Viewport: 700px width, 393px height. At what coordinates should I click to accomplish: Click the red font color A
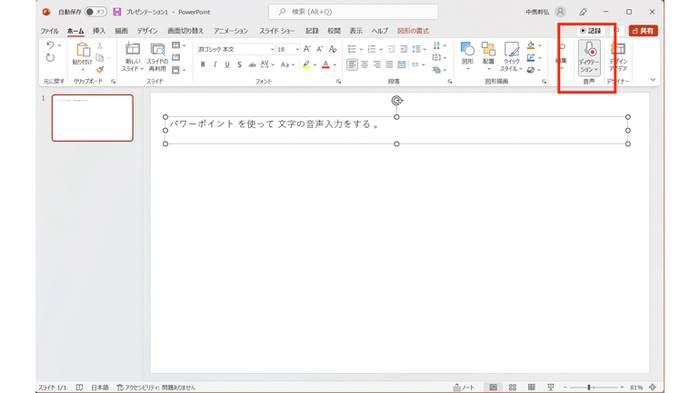point(326,65)
